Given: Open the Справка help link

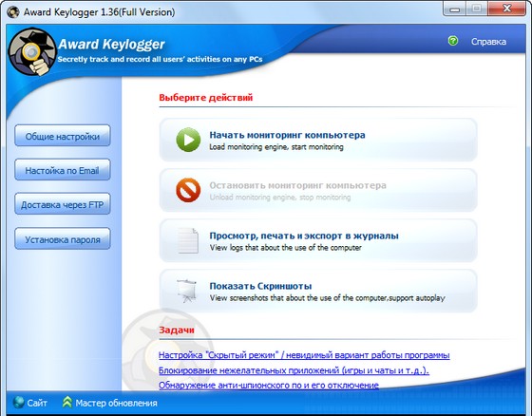Looking at the screenshot, I should [488, 42].
